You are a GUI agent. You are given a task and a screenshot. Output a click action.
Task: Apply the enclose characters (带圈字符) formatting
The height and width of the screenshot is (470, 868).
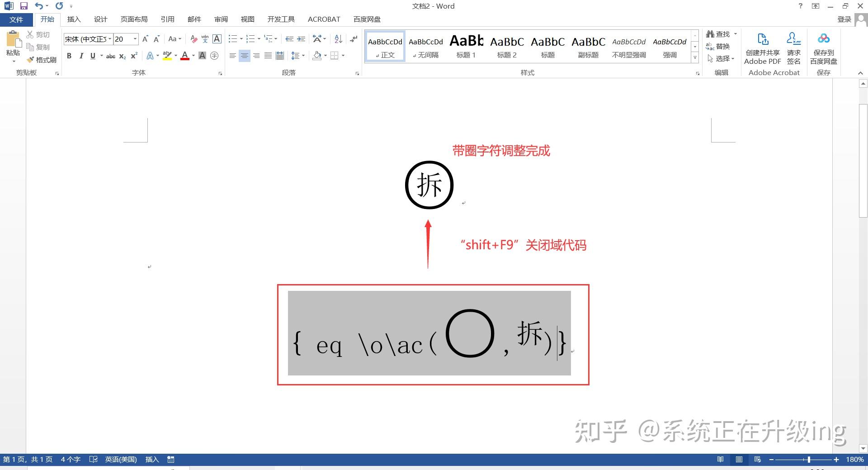tap(215, 56)
